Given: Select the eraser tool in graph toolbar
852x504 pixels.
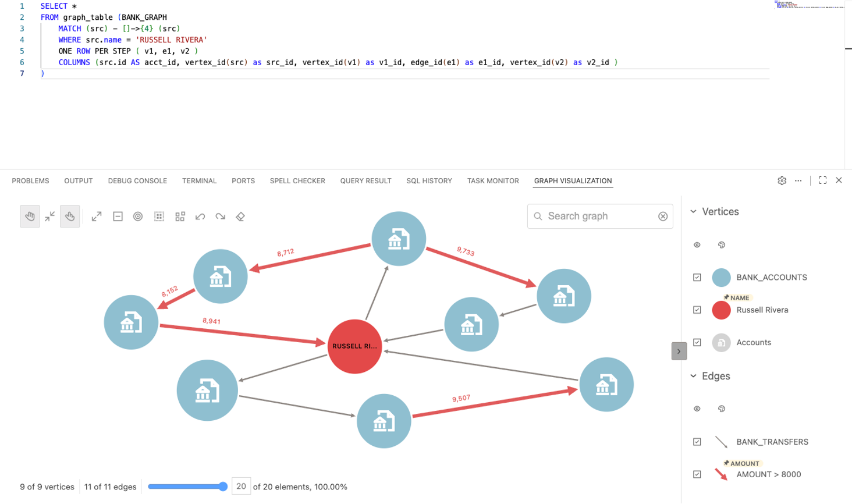Looking at the screenshot, I should pos(240,216).
